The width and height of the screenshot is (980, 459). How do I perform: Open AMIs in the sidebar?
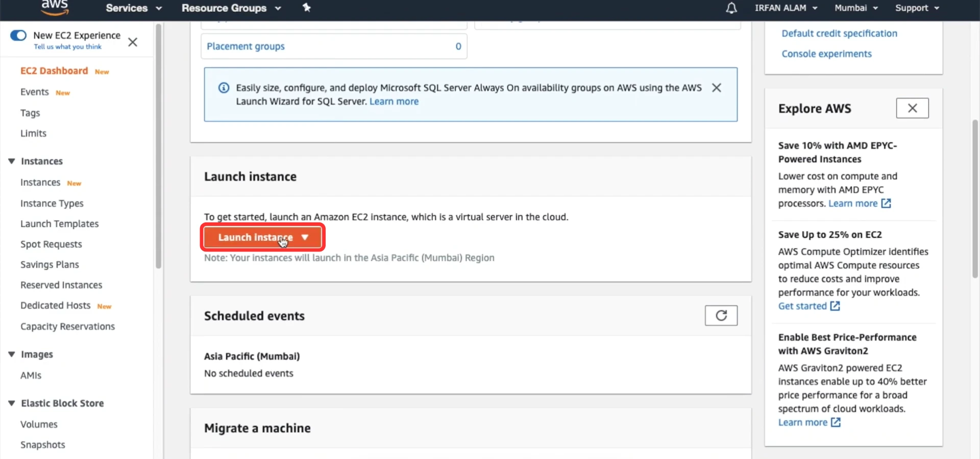31,375
